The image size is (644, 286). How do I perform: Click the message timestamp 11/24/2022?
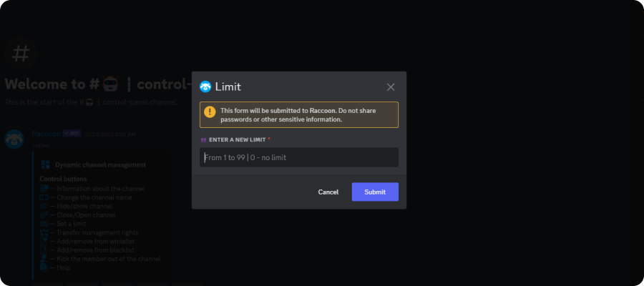[x=111, y=134]
